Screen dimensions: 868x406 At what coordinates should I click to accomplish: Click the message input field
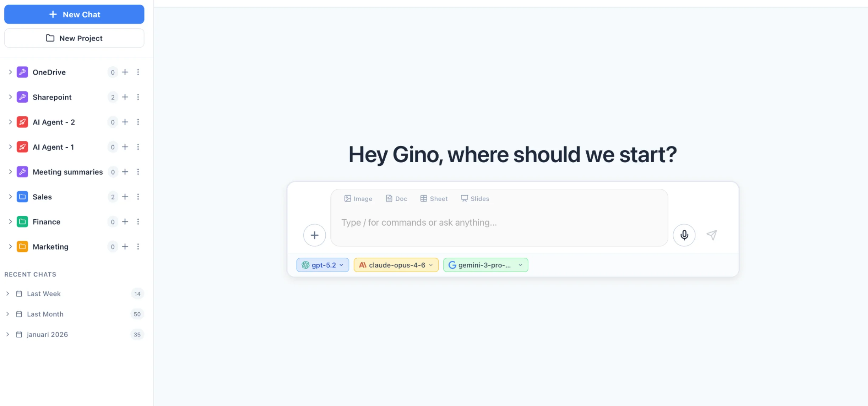(497, 223)
